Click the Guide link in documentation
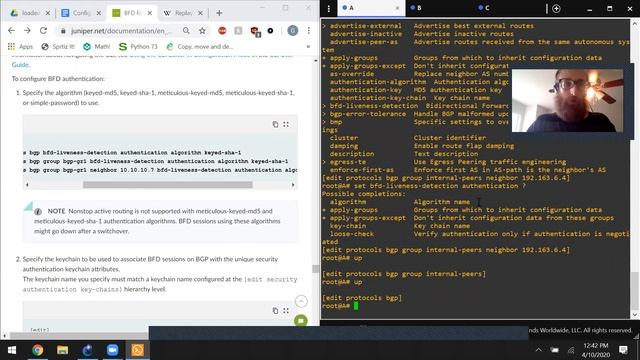Image resolution: width=640 pixels, height=360 pixels. click(x=20, y=64)
